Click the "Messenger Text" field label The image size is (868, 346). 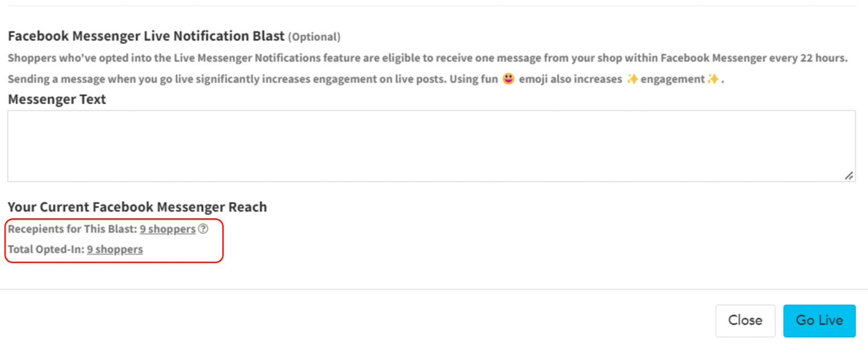coord(57,99)
